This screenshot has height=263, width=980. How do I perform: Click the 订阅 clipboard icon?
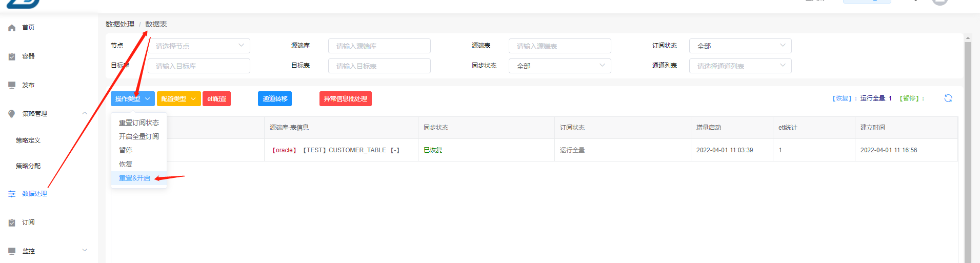coord(12,222)
